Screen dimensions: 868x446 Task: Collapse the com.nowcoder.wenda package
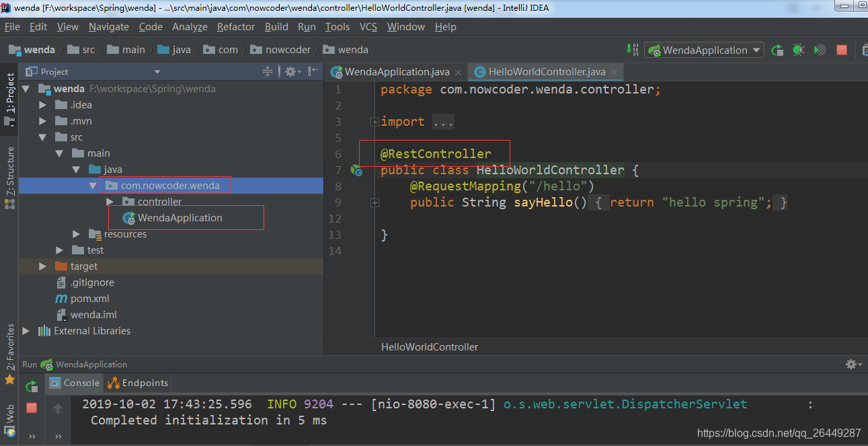pos(93,185)
